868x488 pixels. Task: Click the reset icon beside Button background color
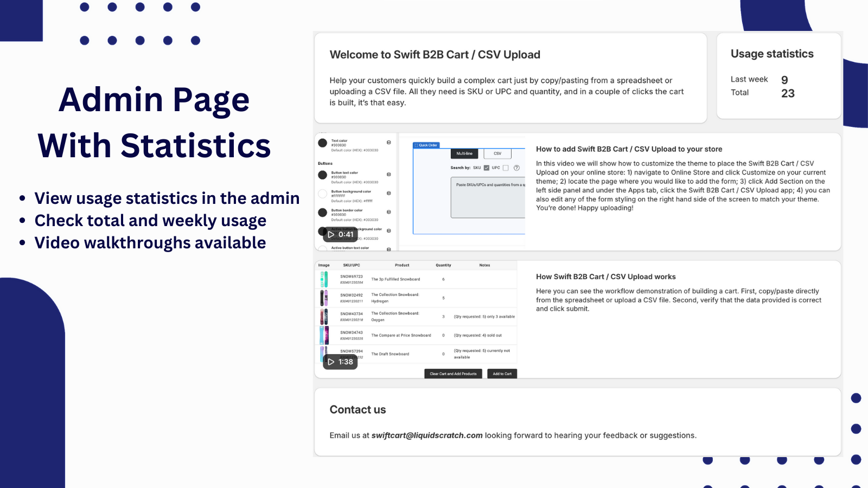pos(389,194)
